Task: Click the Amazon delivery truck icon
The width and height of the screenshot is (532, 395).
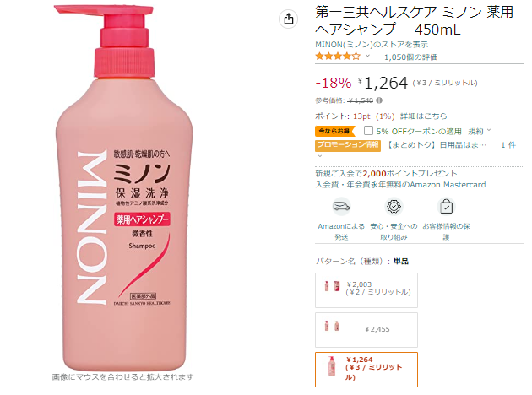Action: tap(341, 206)
